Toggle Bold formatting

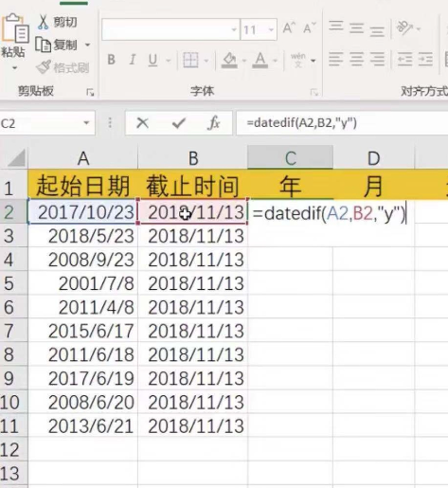click(111, 60)
